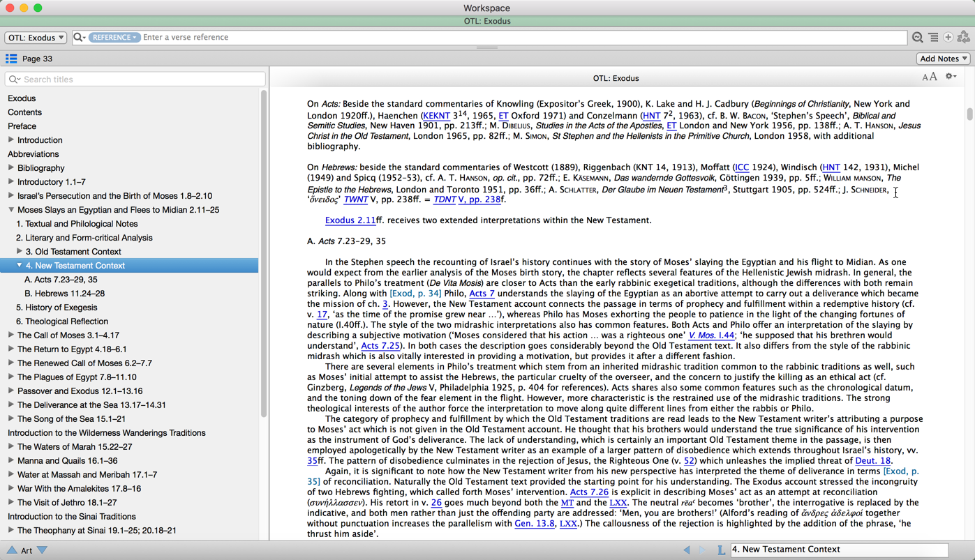975x560 pixels.
Task: Open Introduction to the Wilderness Wanderings Traditions
Action: (x=106, y=433)
